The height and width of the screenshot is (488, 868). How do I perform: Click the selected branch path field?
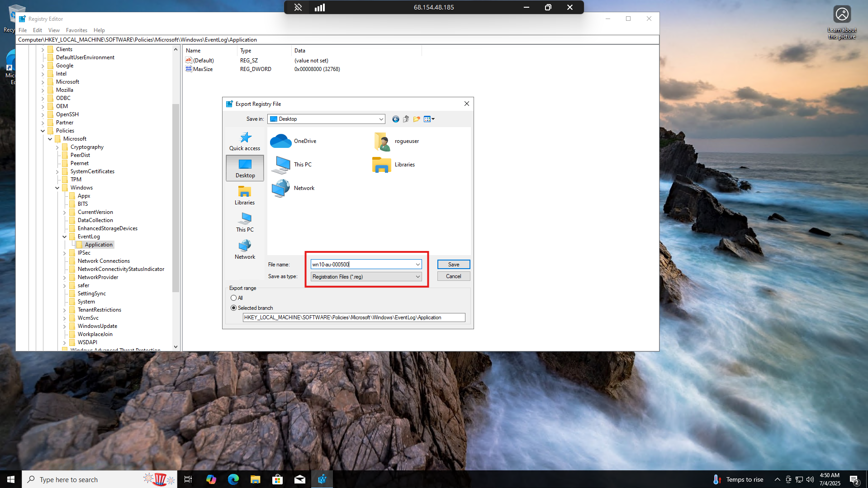tap(354, 317)
